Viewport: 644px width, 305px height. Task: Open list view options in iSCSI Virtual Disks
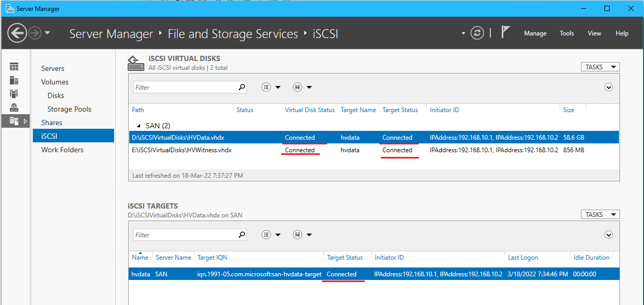click(x=271, y=88)
